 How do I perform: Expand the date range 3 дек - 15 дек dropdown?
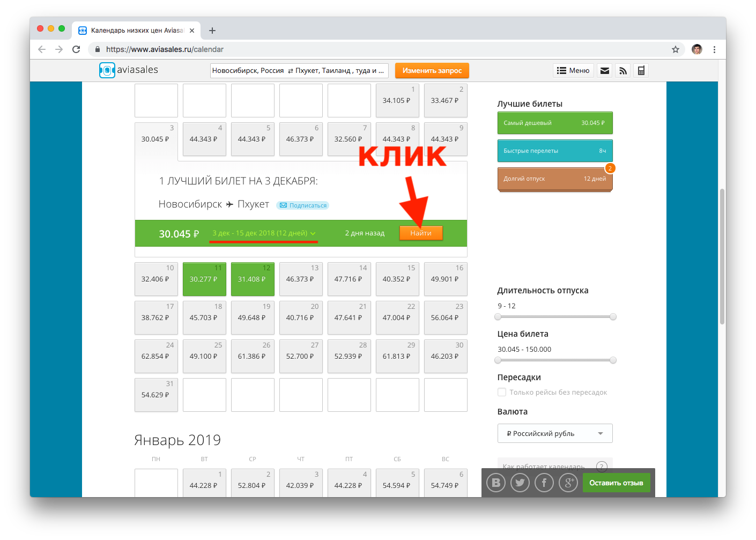264,233
